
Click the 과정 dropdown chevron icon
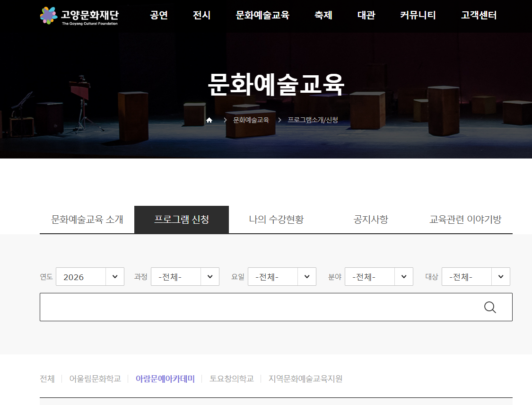pyautogui.click(x=210, y=276)
